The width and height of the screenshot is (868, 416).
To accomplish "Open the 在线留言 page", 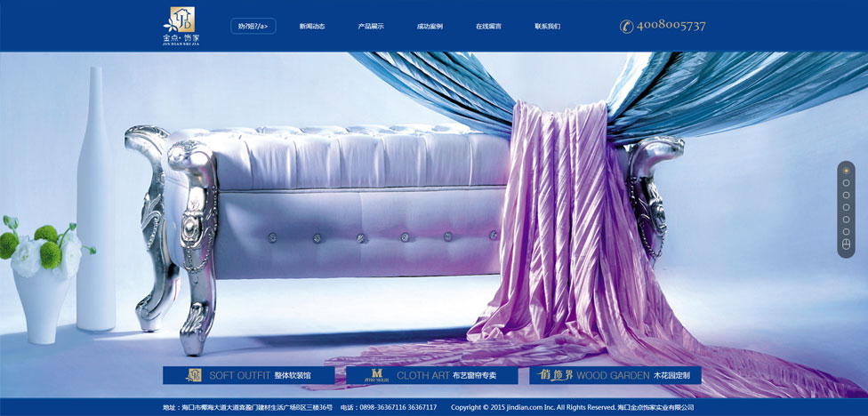I will [x=488, y=27].
